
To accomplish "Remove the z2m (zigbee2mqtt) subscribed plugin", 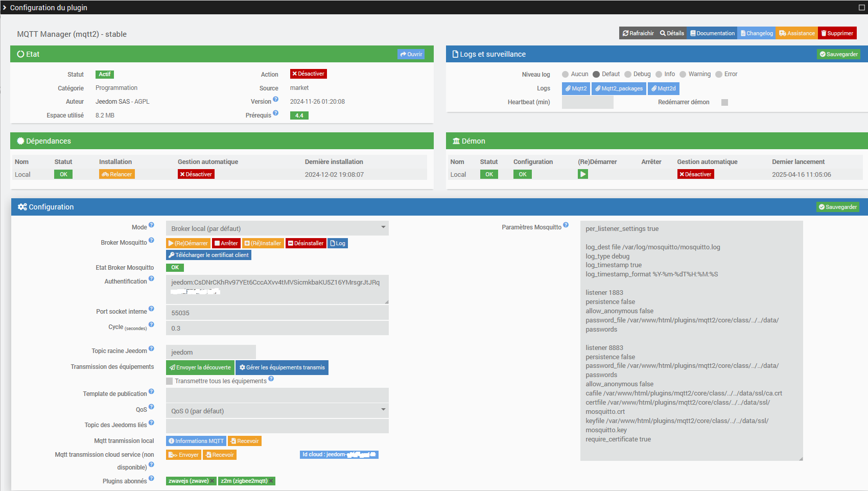I will [x=271, y=481].
